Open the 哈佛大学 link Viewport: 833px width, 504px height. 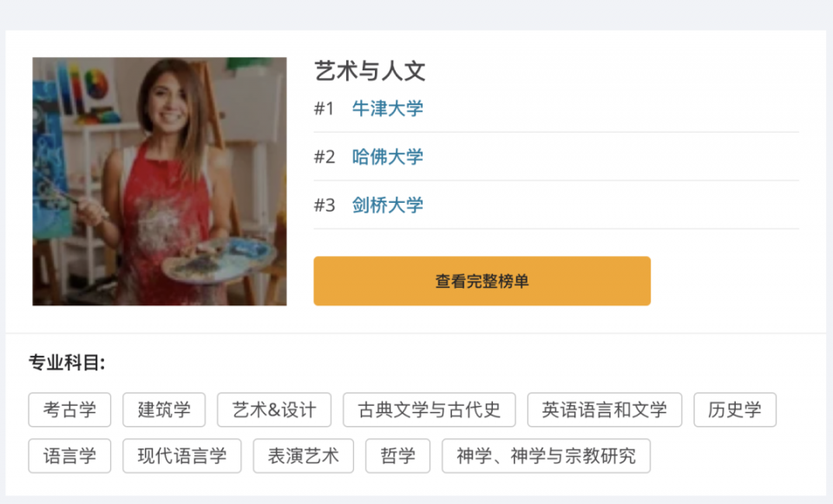coord(387,157)
